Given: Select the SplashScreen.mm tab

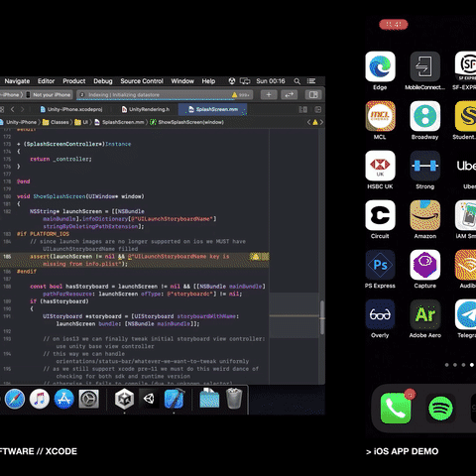Looking at the screenshot, I should tap(213, 109).
